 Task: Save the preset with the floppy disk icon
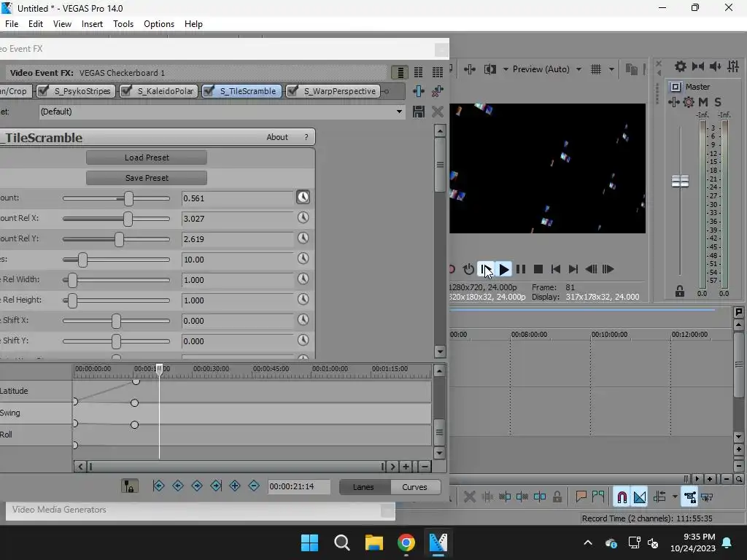point(418,112)
